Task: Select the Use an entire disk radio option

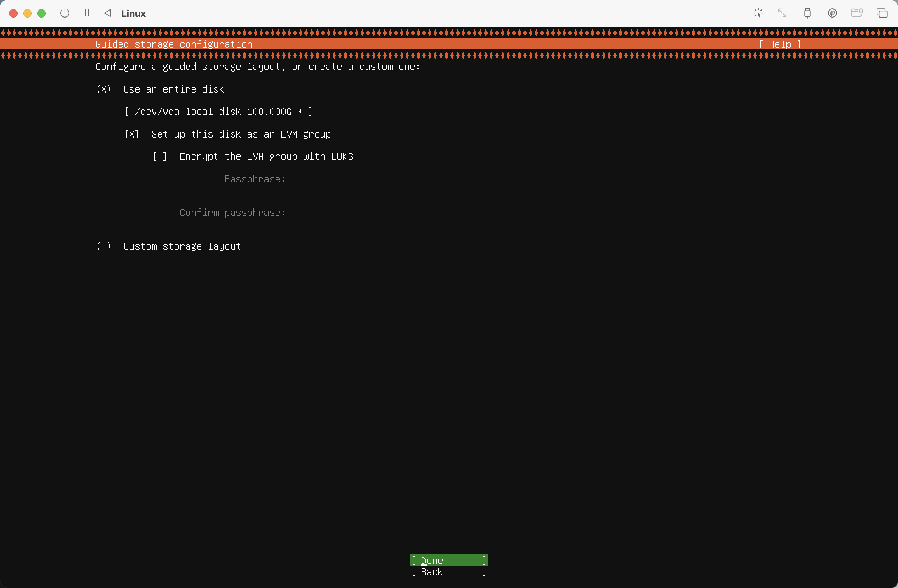Action: tap(104, 89)
